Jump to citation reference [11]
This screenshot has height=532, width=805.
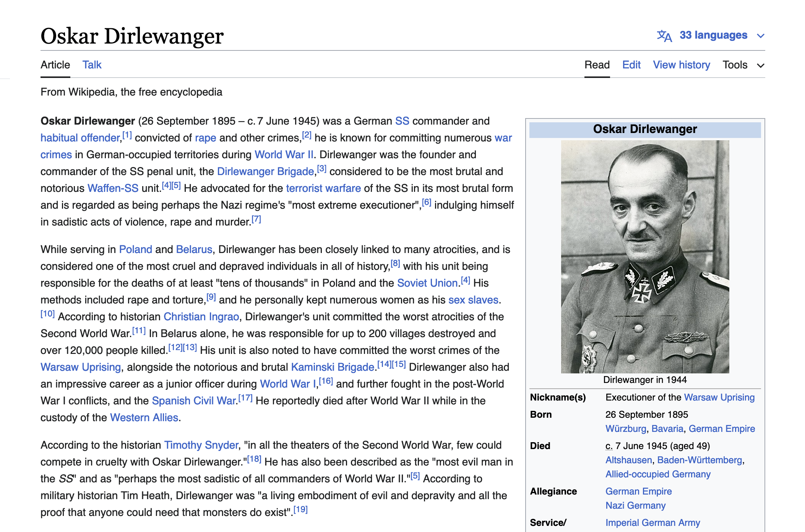(139, 331)
